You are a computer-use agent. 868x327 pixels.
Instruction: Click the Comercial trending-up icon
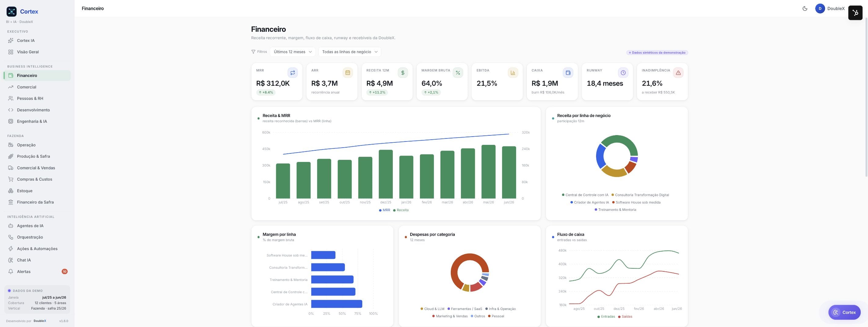(11, 87)
